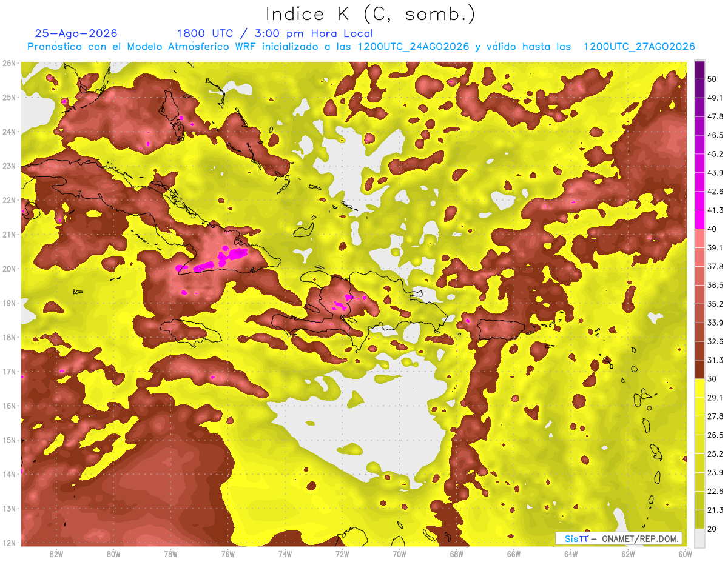Pick the bright magenta swatch between 40 and 41.3

click(x=699, y=219)
